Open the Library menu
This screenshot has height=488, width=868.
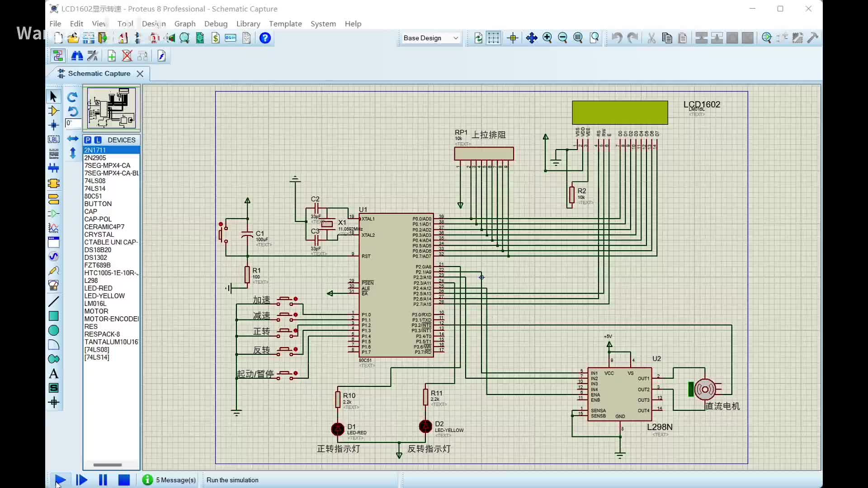248,23
